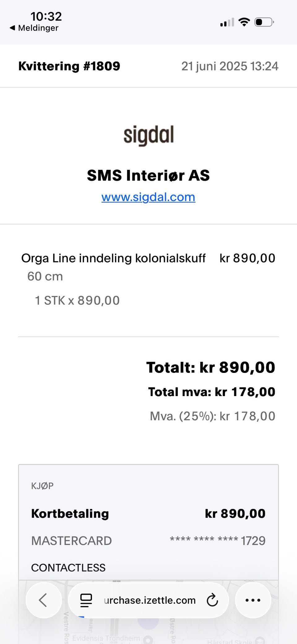This screenshot has width=297, height=644.
Task: Tap the 10:32 clock in status bar
Action: (46, 16)
